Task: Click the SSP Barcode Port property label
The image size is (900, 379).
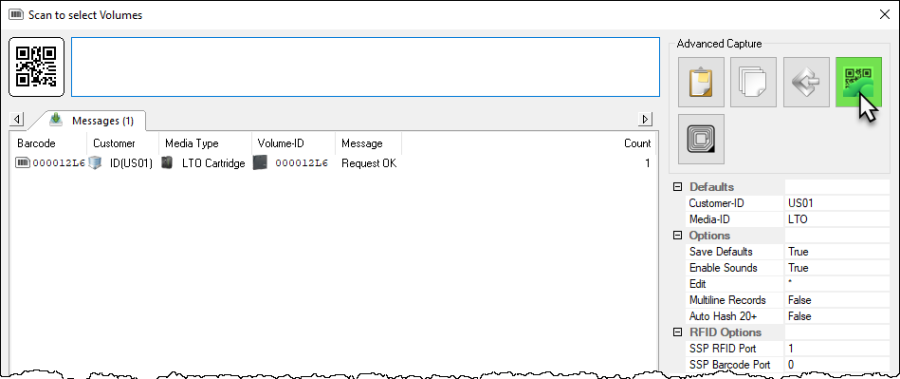Action: pyautogui.click(x=729, y=365)
